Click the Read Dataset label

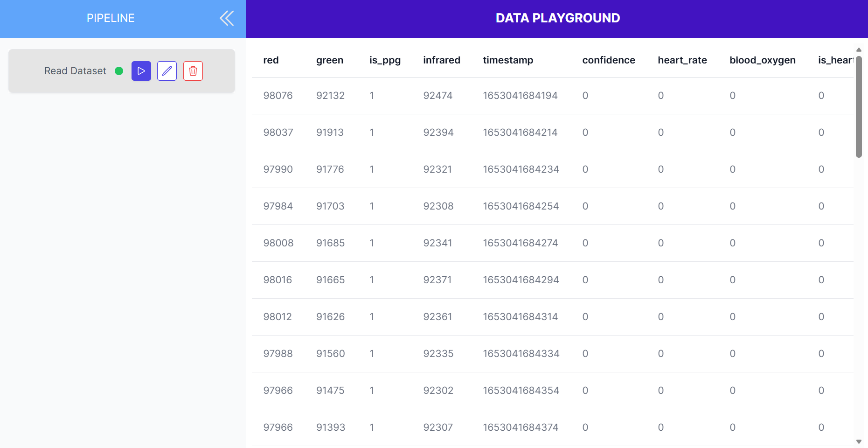[75, 71]
